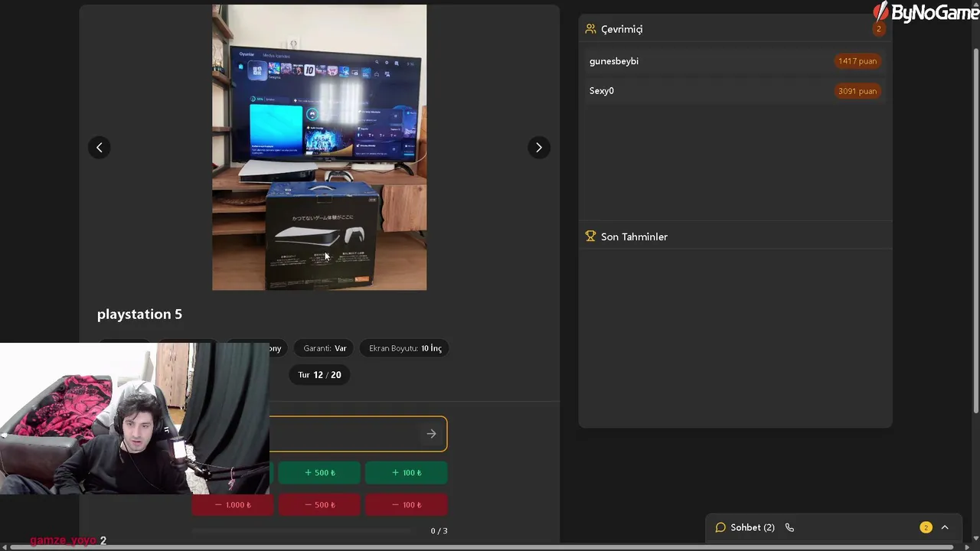Subtract 1.000 ₺ from the guess

pyautogui.click(x=233, y=505)
